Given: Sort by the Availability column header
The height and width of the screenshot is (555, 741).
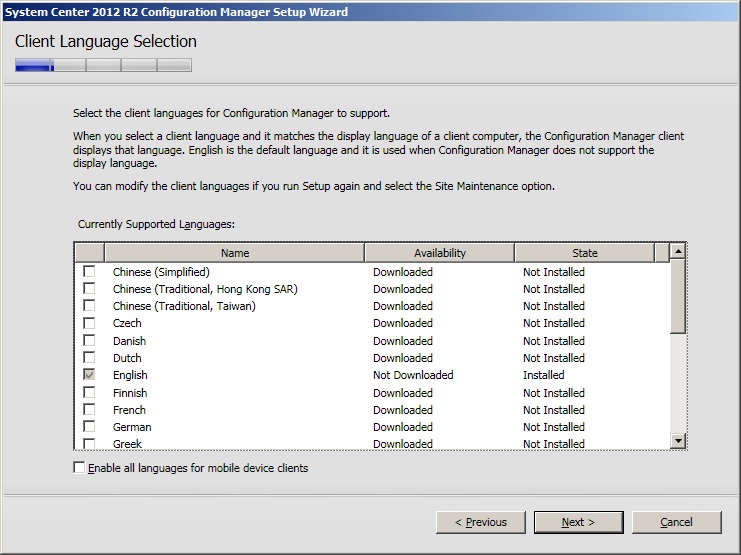Looking at the screenshot, I should tap(439, 253).
